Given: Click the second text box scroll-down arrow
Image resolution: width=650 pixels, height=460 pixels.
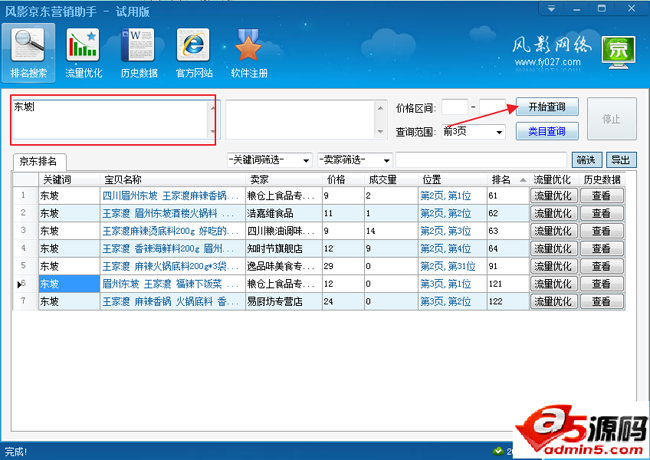Looking at the screenshot, I should 380,131.
